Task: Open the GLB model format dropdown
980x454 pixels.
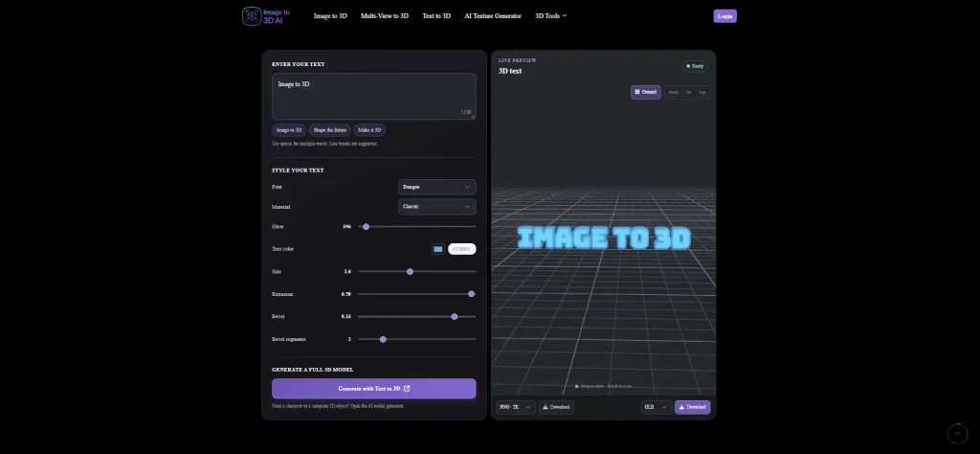Action: [x=657, y=407]
